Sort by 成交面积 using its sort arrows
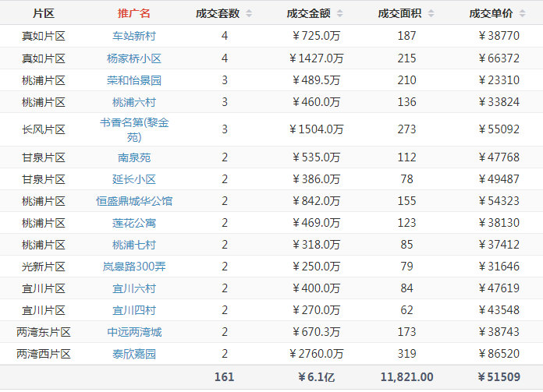543x392 pixels. 431,13
